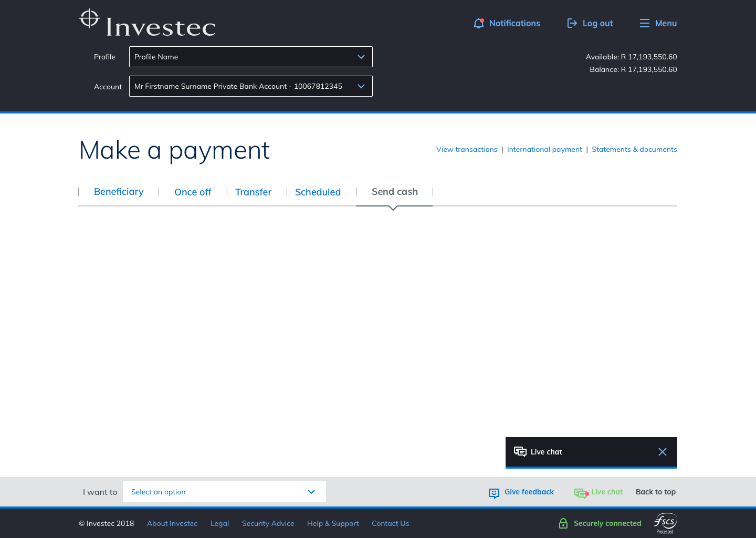Click the Investec logo
This screenshot has height=538, width=756.
point(148,24)
